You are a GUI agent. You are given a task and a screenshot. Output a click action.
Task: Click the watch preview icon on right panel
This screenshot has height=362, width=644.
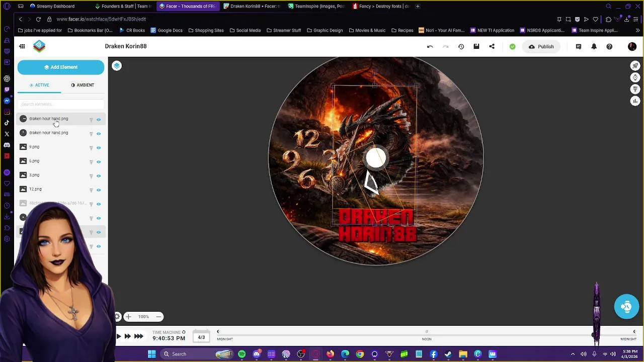(x=635, y=77)
